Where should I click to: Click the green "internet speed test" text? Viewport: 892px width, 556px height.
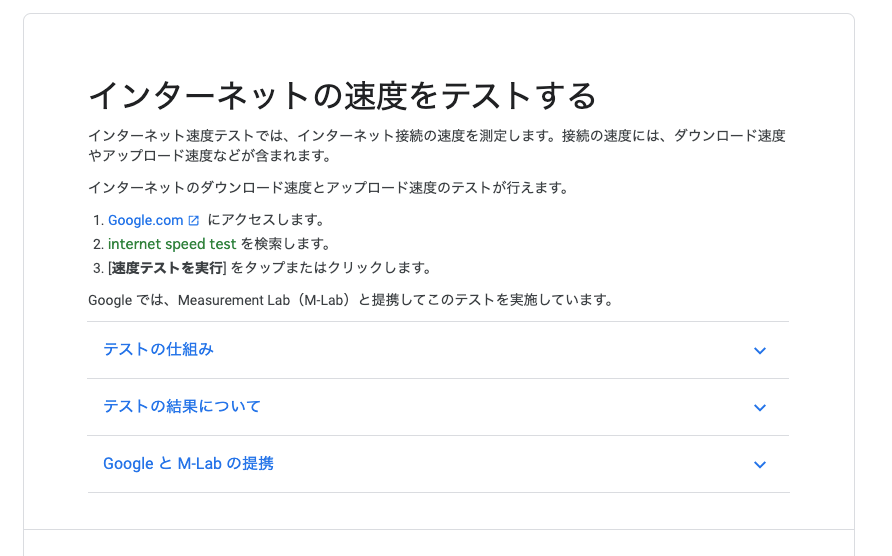(172, 244)
